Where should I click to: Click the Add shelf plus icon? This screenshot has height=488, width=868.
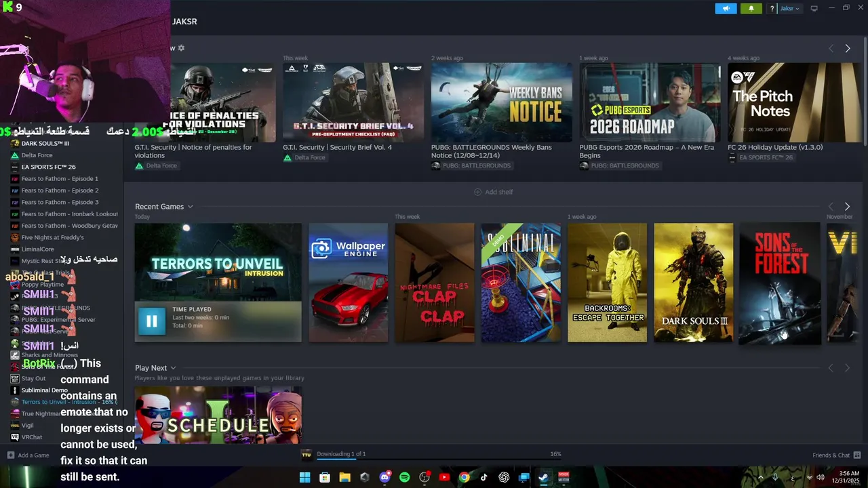point(477,192)
